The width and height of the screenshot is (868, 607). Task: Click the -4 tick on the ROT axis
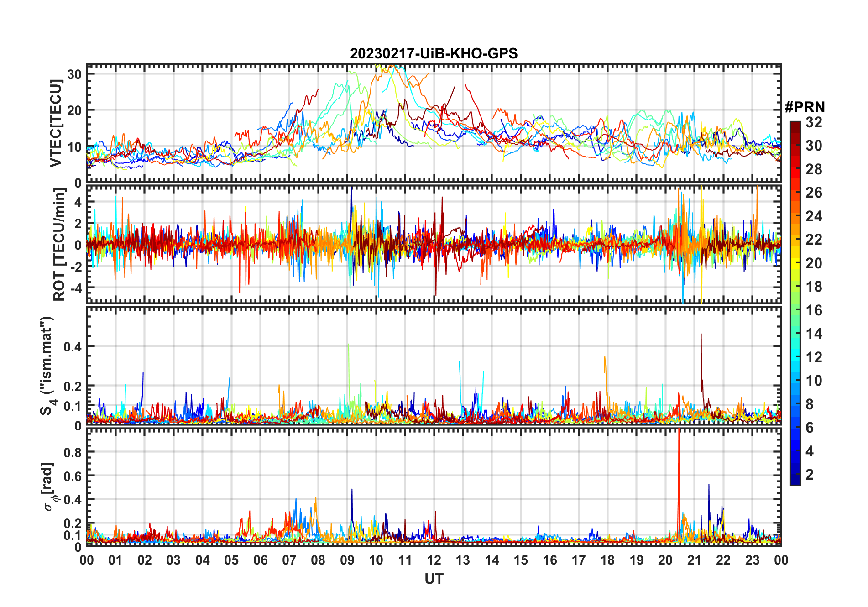[x=75, y=288]
